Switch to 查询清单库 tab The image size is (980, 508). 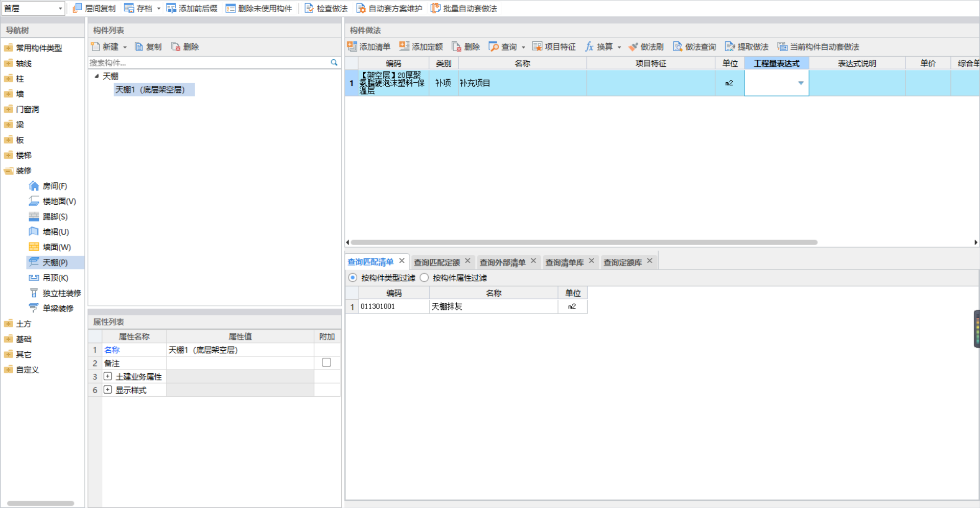[564, 262]
